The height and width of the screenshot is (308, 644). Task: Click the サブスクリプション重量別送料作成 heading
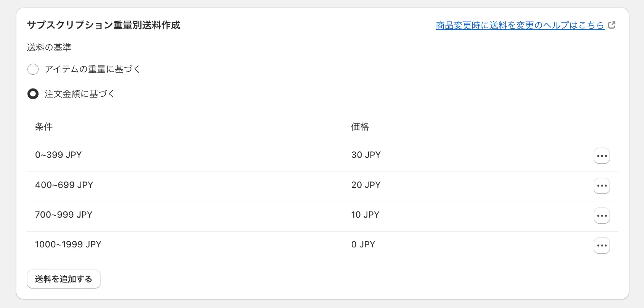(x=103, y=25)
